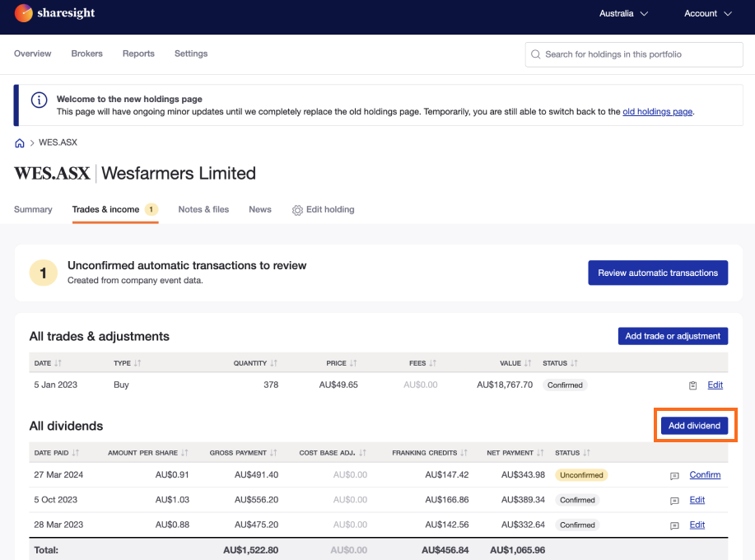755x560 pixels.
Task: Edit the 5 Oct 2023 dividend
Action: 697,500
